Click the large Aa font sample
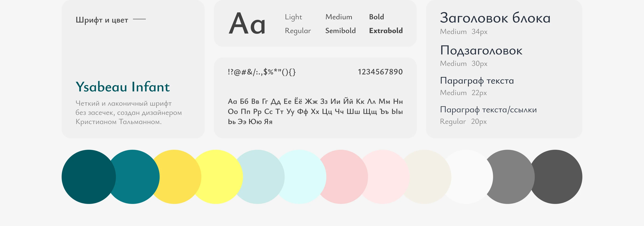Viewport: 644px width, 226px height. coord(247,24)
